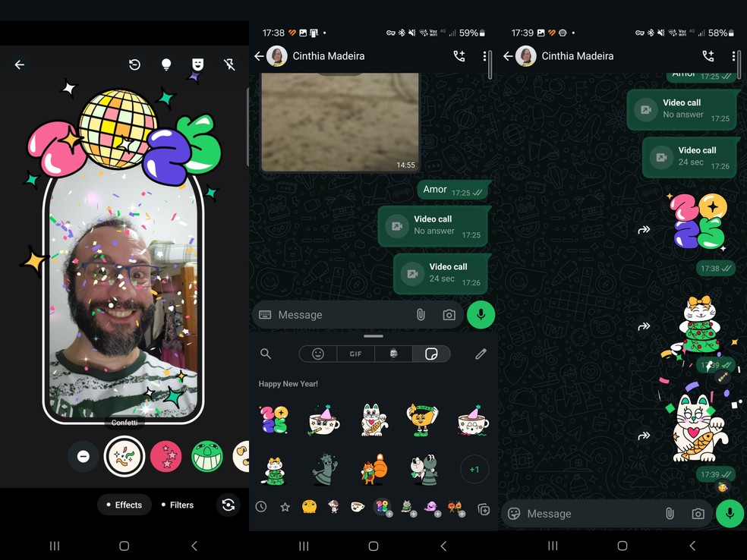Switch to the avatar tab
This screenshot has height=560, width=747.
(x=393, y=354)
